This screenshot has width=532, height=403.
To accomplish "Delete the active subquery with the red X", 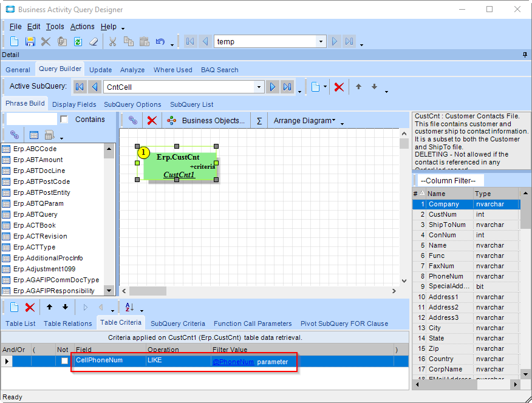I will pos(339,87).
